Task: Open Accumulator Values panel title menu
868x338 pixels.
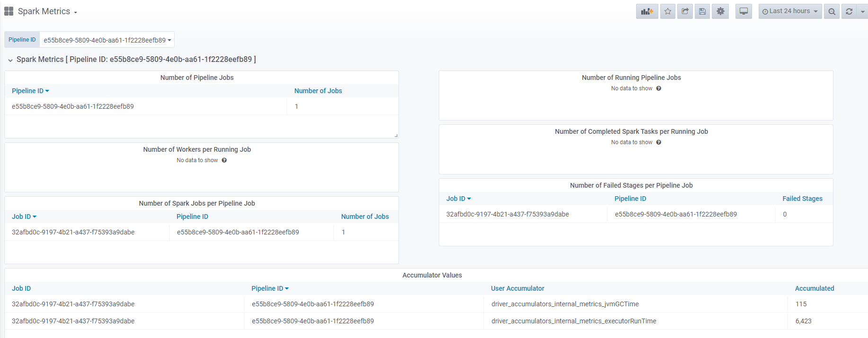Action: (432, 275)
